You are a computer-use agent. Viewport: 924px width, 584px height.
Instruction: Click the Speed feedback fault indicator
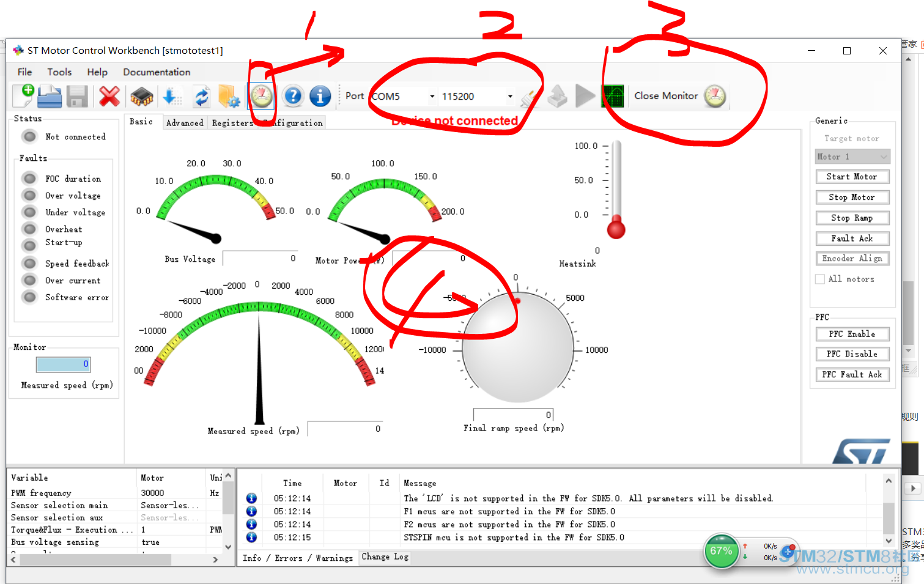[29, 263]
